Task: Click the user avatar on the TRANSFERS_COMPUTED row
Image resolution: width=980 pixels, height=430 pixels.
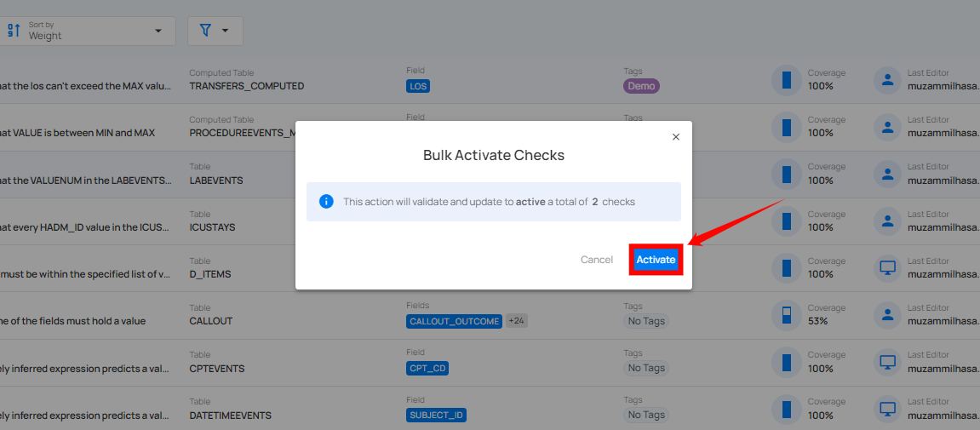Action: [887, 80]
